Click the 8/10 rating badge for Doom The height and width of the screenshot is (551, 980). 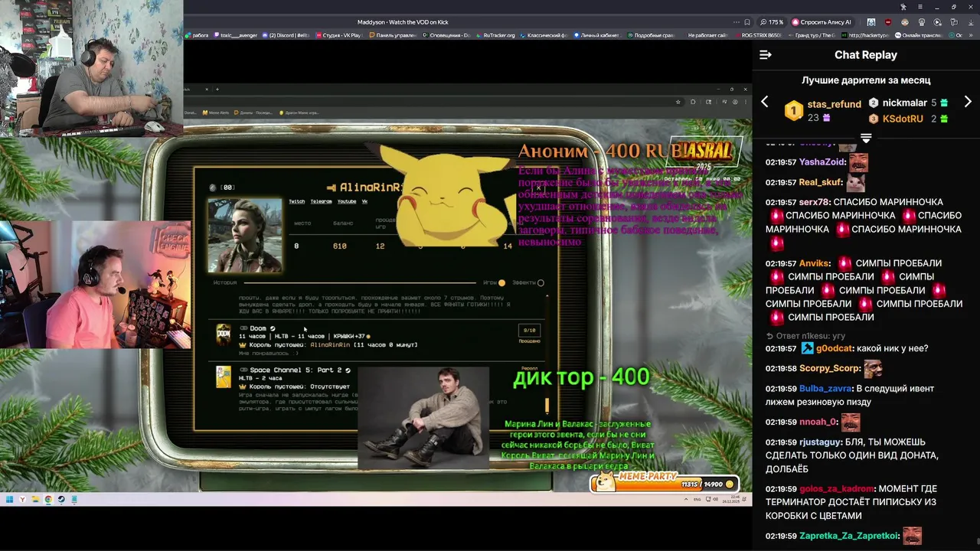(529, 331)
